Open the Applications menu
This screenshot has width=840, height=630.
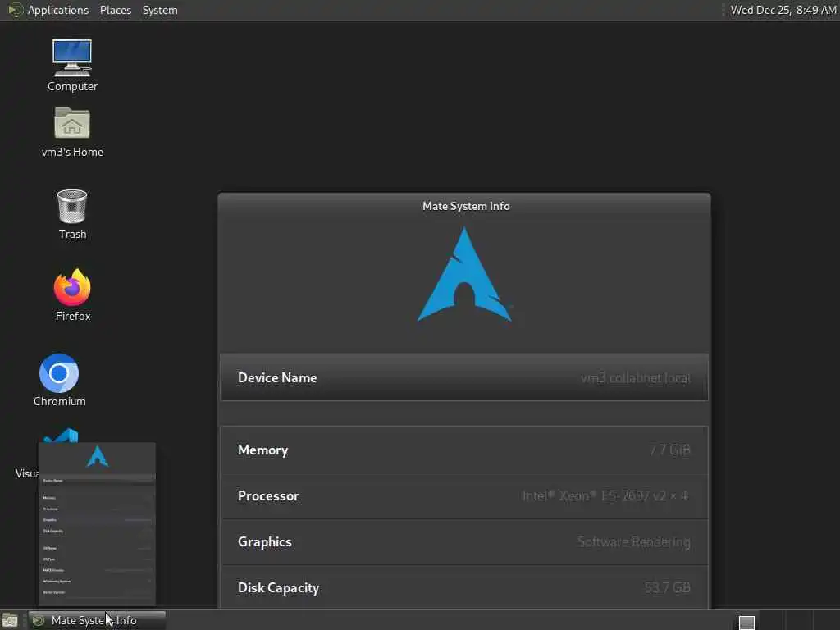(x=58, y=10)
